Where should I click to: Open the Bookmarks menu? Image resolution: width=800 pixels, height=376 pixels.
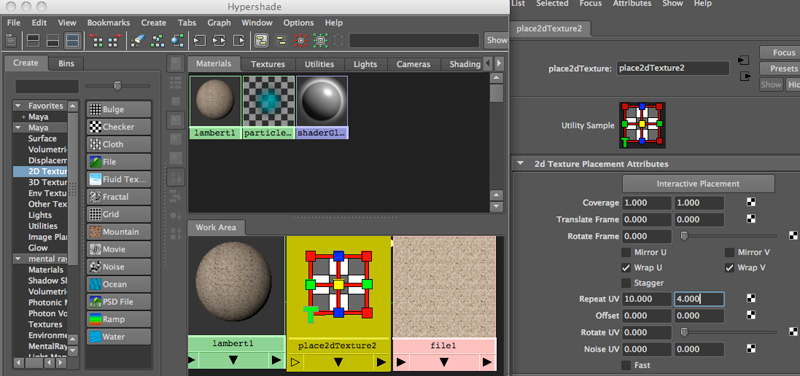pos(108,22)
